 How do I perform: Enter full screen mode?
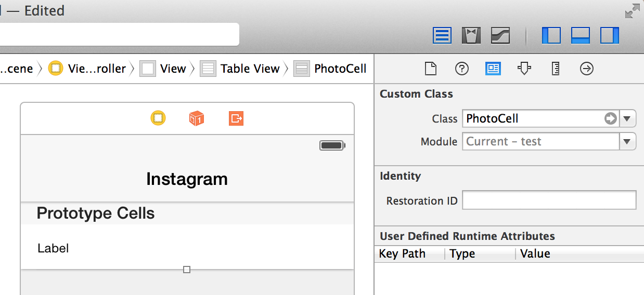pyautogui.click(x=632, y=11)
